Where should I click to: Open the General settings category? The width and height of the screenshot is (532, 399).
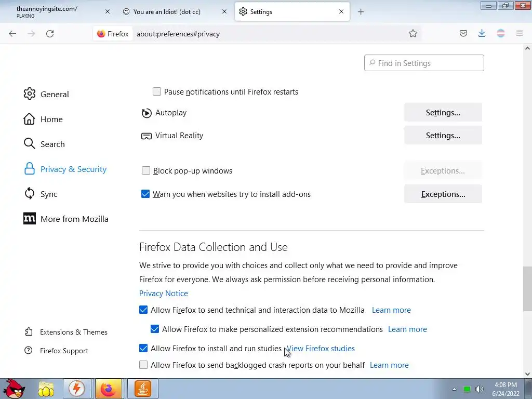point(46,94)
